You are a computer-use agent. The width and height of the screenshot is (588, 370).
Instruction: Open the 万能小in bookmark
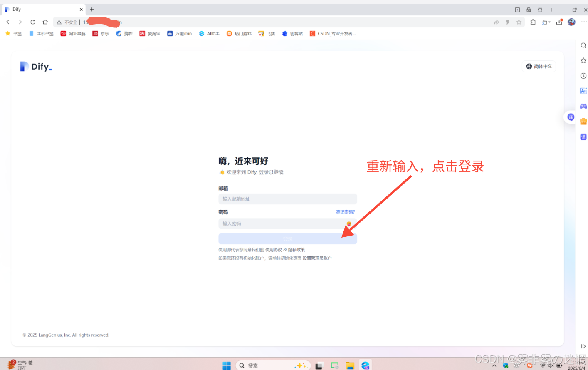click(x=179, y=34)
